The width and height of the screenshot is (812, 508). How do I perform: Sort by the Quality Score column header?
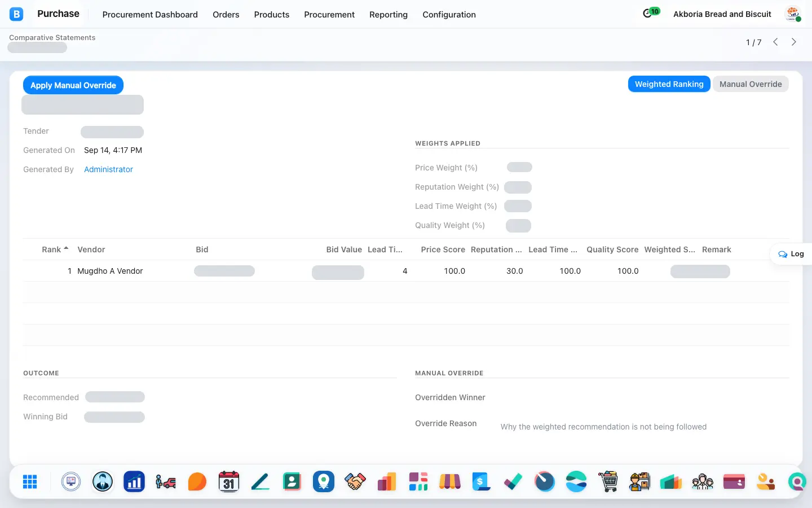(x=612, y=249)
